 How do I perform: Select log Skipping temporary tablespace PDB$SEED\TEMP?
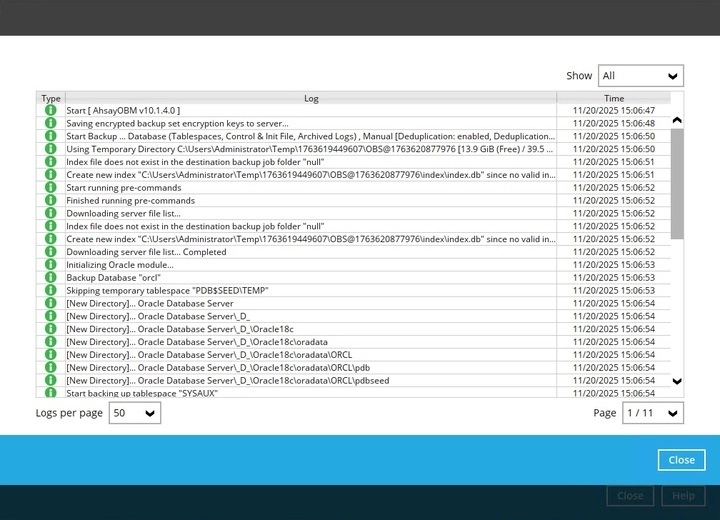(167, 290)
